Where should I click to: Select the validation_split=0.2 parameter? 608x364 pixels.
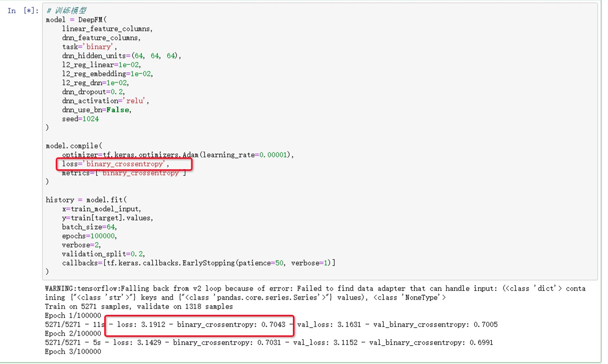(x=103, y=254)
